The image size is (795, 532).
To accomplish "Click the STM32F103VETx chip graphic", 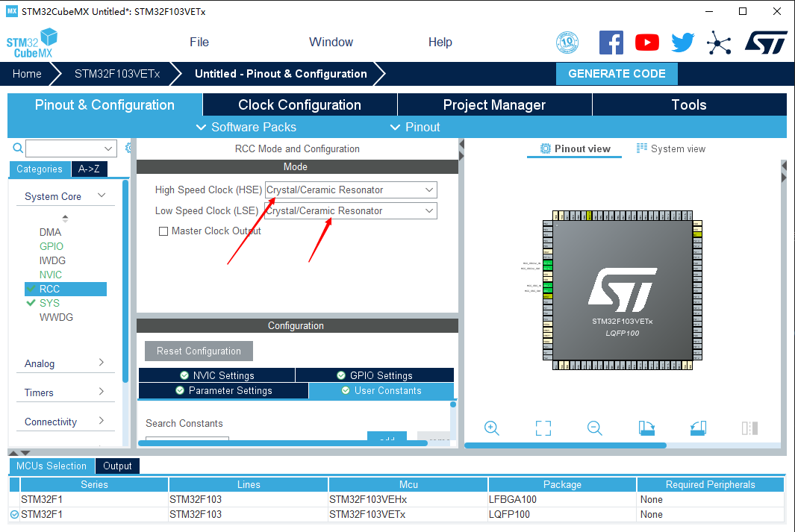I will pyautogui.click(x=623, y=290).
